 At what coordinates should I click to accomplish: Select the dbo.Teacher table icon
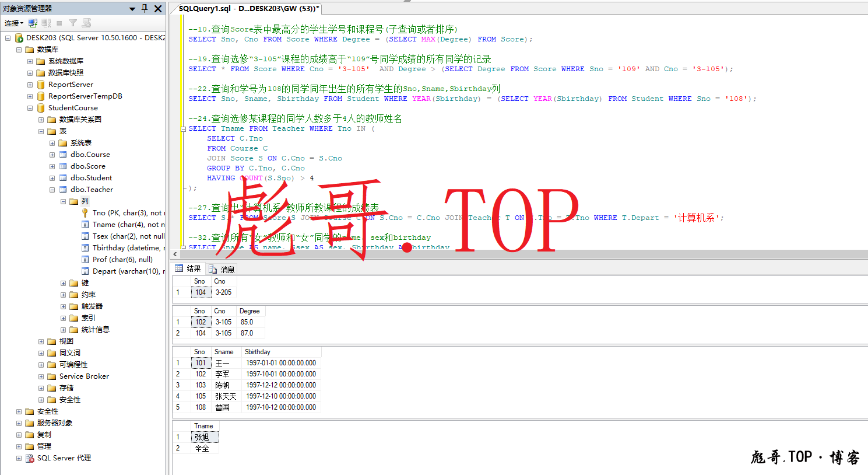(x=63, y=190)
